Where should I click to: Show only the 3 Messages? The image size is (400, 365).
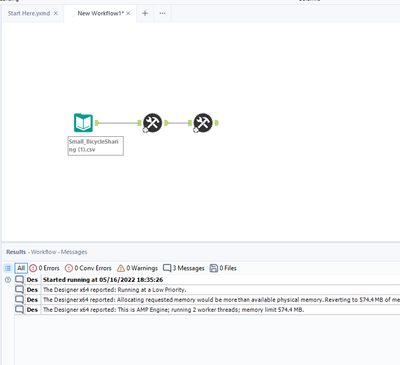(184, 268)
